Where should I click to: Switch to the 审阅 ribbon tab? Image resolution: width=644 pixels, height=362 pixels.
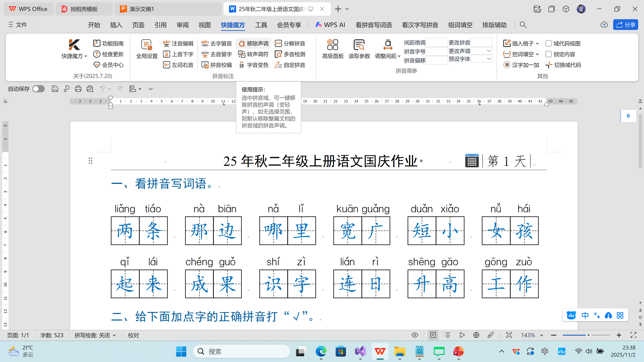click(x=182, y=25)
